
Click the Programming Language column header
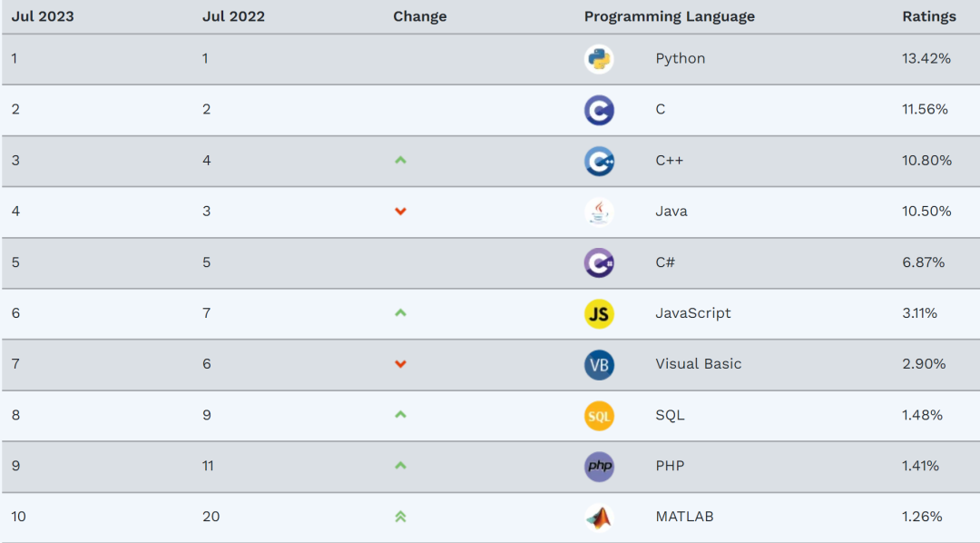(x=669, y=16)
